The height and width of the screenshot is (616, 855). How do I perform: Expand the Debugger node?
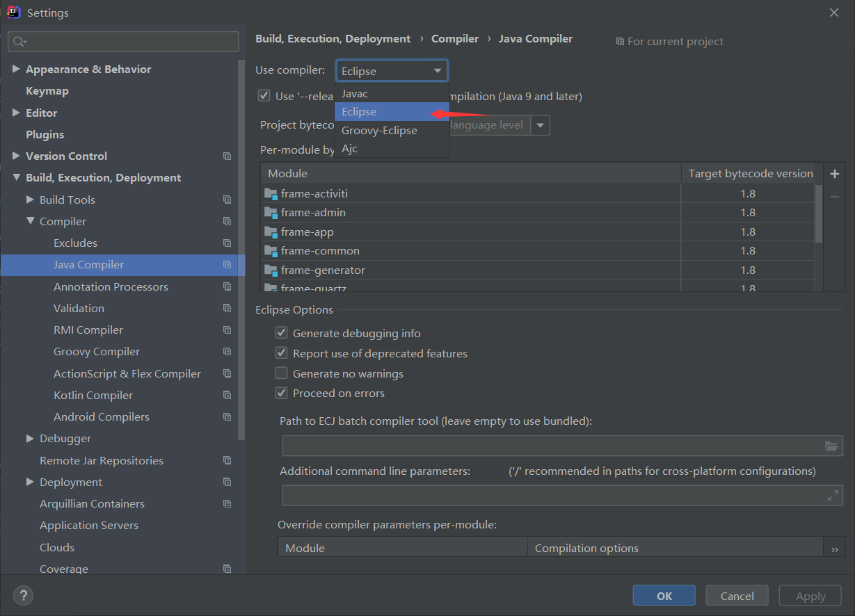point(30,439)
